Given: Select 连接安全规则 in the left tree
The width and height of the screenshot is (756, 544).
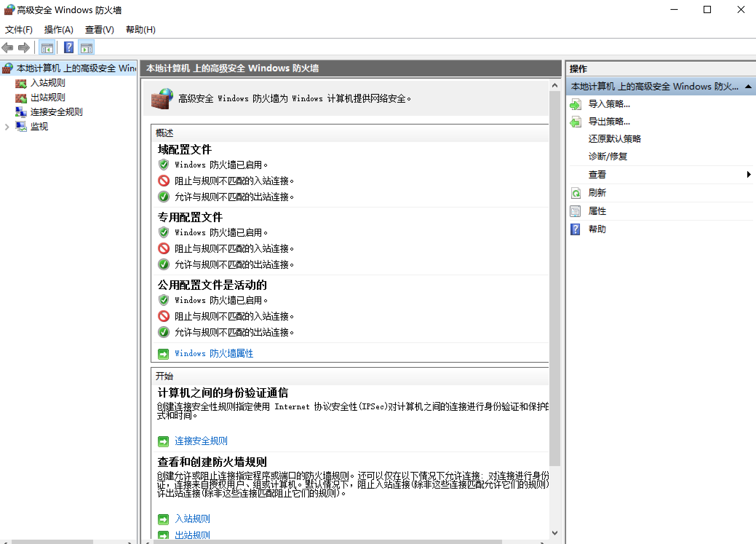Looking at the screenshot, I should point(56,112).
